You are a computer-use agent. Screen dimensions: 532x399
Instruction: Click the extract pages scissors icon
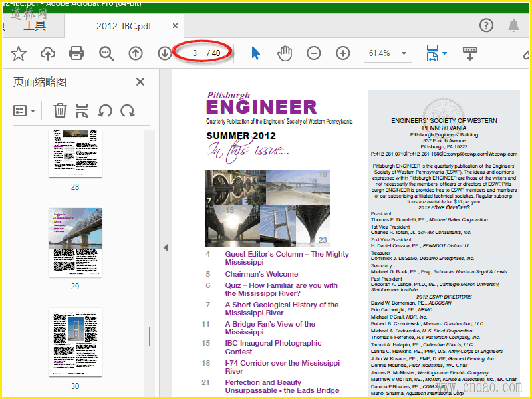[x=82, y=110]
